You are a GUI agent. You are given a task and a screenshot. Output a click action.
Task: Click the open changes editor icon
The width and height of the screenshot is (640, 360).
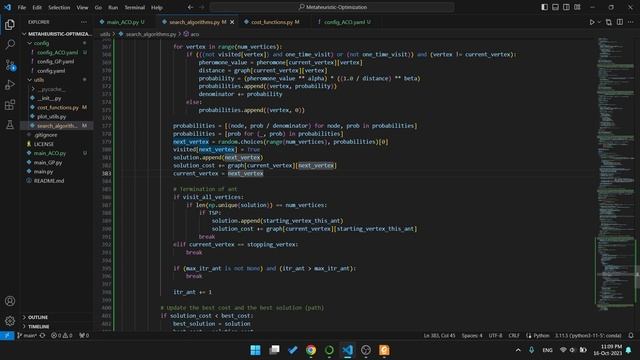pyautogui.click(x=609, y=22)
